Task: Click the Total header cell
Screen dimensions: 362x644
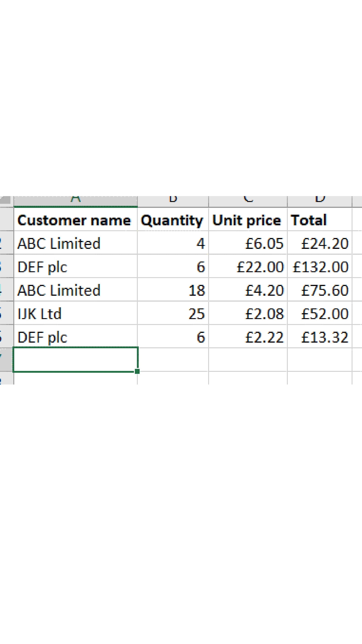Action: [319, 220]
